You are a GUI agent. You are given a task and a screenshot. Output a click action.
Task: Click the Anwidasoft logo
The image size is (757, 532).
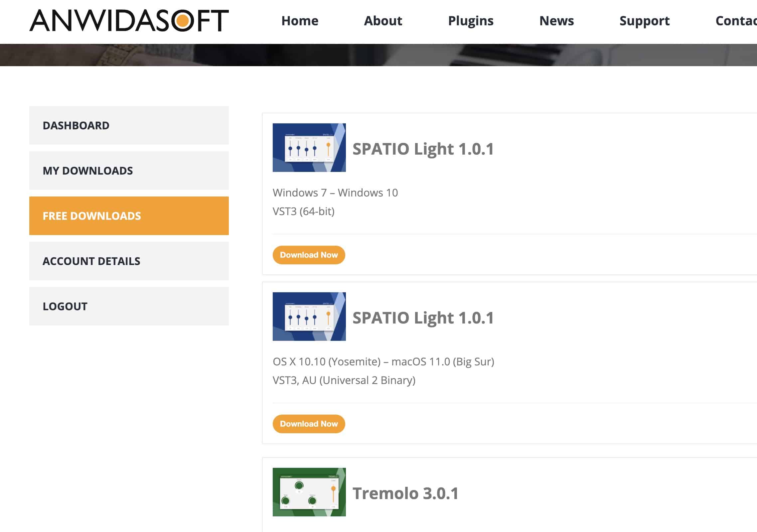click(x=129, y=21)
